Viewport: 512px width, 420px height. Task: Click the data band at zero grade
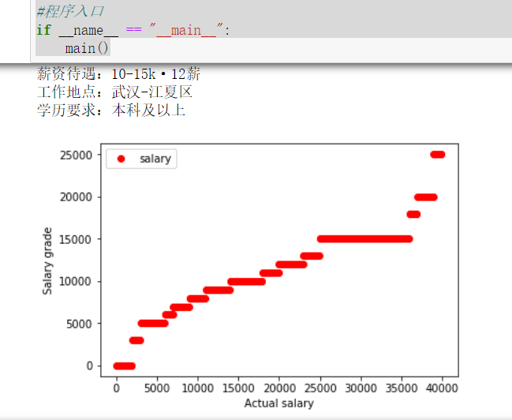[124, 366]
